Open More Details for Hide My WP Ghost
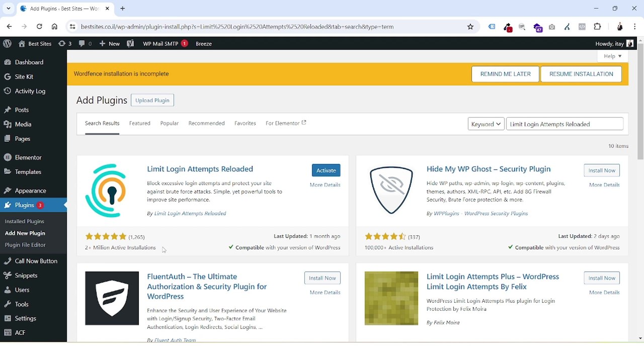The height and width of the screenshot is (362, 644). [604, 185]
